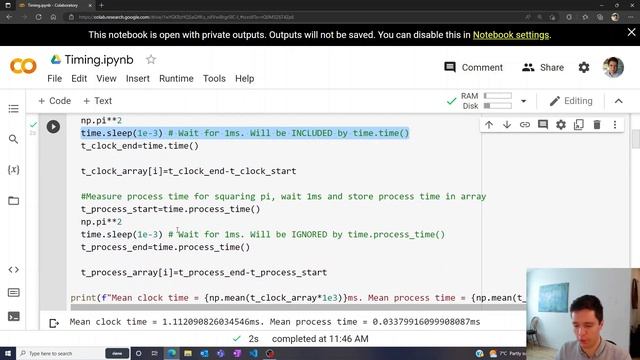Open a new browser tab with plus
This screenshot has width=640, height=360.
pyautogui.click(x=102, y=5)
